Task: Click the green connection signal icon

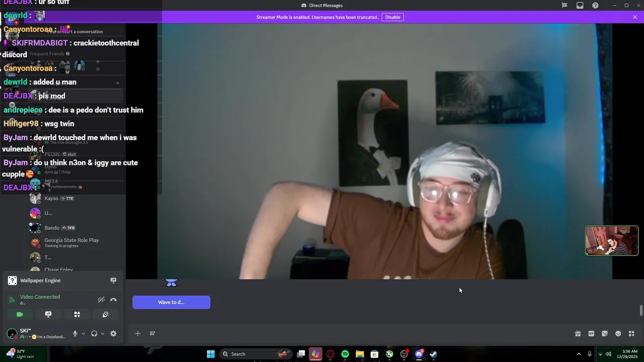Action: pyautogui.click(x=12, y=300)
